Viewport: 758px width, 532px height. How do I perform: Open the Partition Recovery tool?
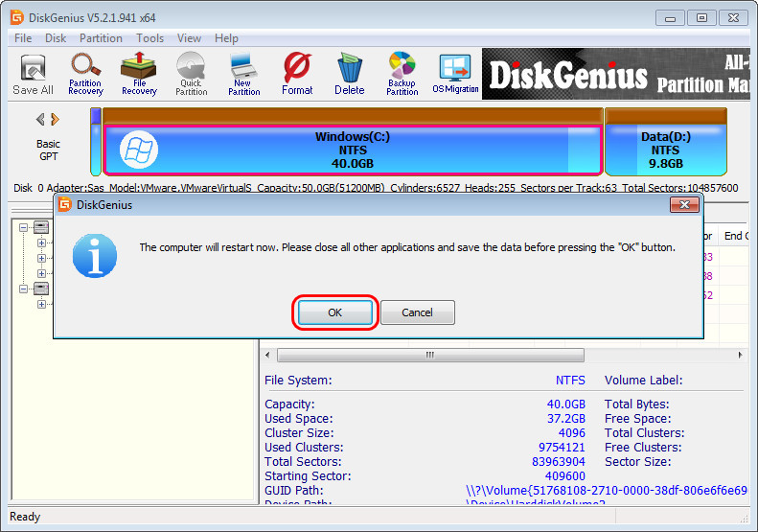(x=85, y=74)
